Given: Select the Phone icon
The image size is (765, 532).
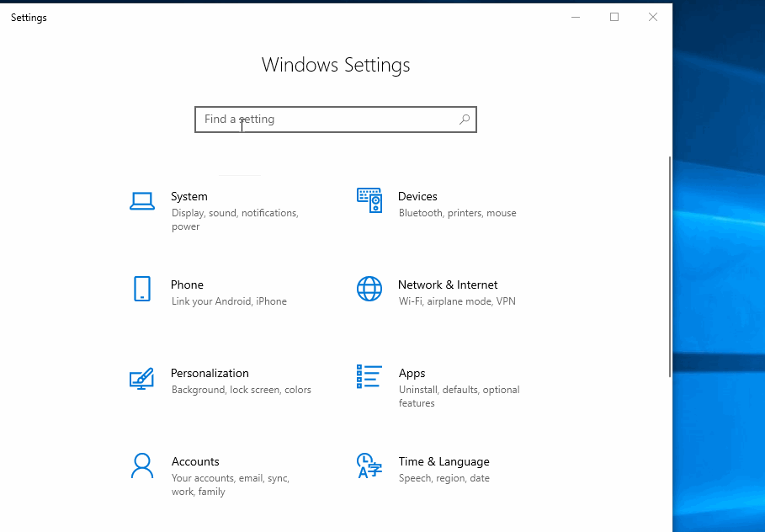Looking at the screenshot, I should click(142, 289).
